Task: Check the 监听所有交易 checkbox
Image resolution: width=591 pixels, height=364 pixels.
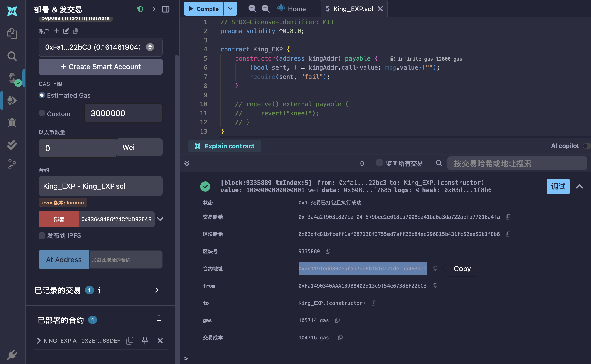Action: click(x=379, y=163)
